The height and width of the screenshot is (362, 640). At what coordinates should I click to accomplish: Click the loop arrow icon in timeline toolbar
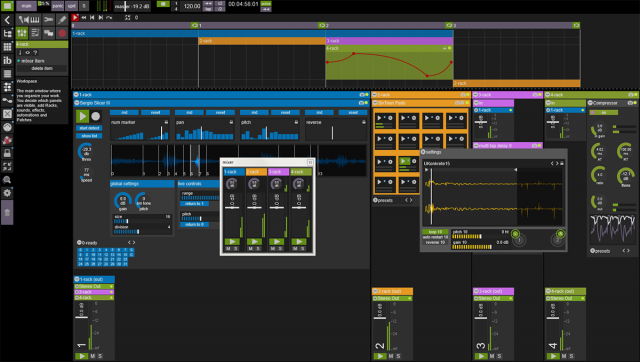[109, 18]
